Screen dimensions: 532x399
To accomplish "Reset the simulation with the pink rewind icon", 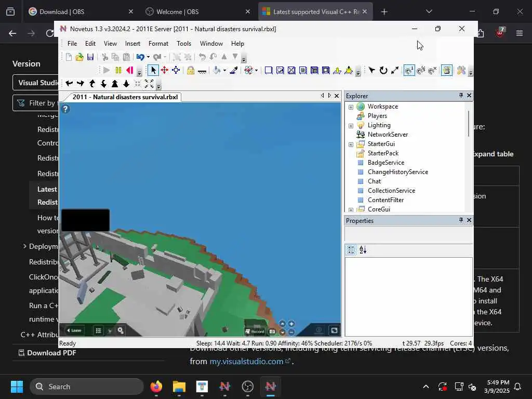I will pyautogui.click(x=129, y=70).
